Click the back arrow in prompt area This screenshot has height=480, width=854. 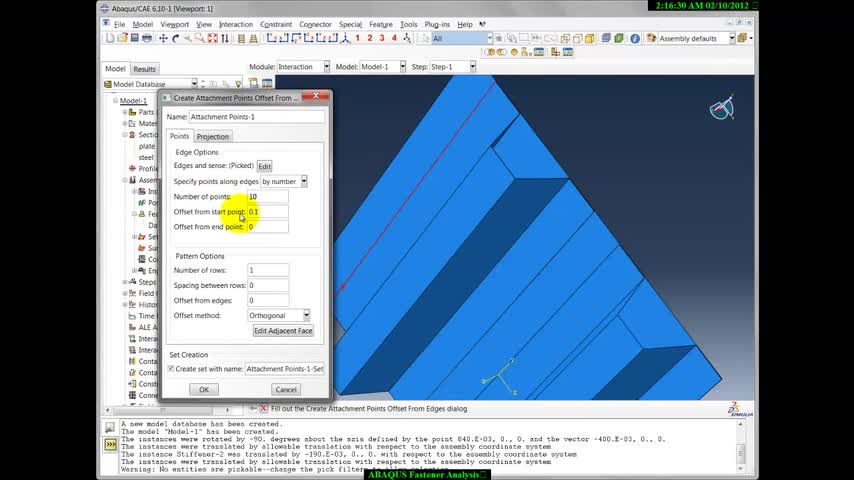pos(253,408)
